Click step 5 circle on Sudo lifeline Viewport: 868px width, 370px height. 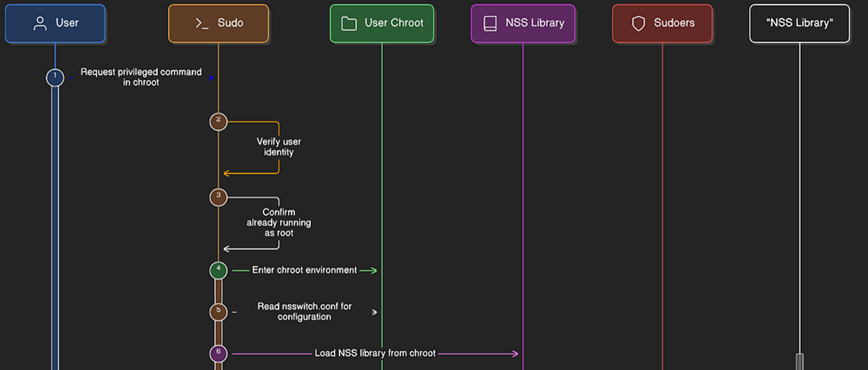[219, 312]
